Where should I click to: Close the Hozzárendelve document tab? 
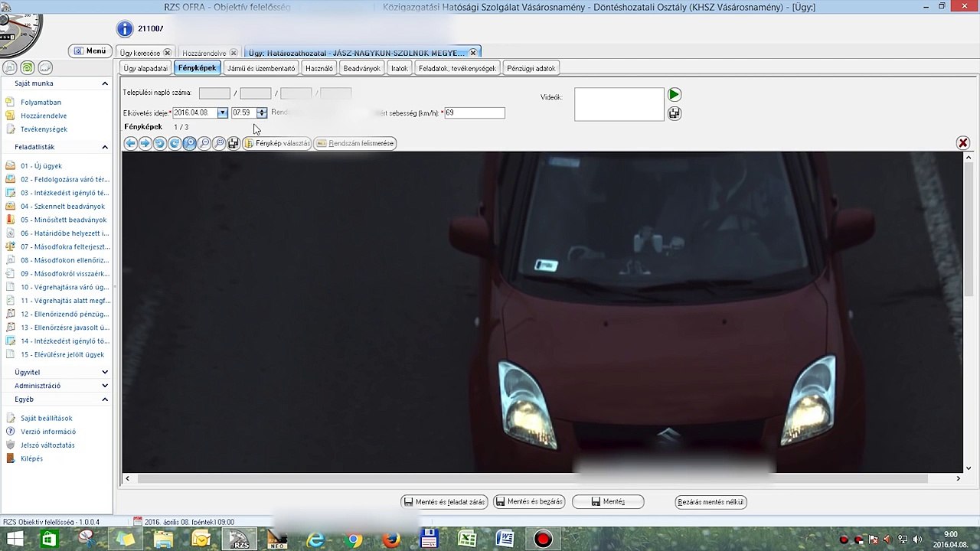[234, 54]
